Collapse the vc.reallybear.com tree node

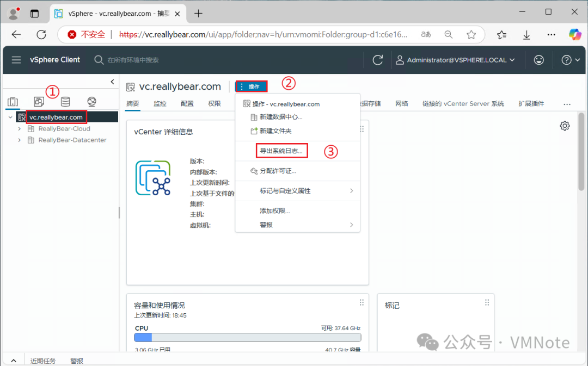point(10,117)
